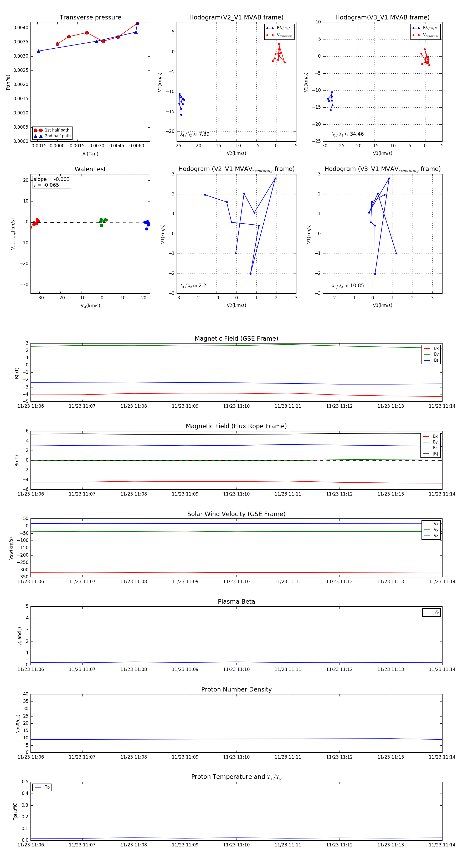Image resolution: width=473 pixels, height=868 pixels.
Task: Click "Bz" in the GSE magnetic field legend
Action: click(x=436, y=361)
